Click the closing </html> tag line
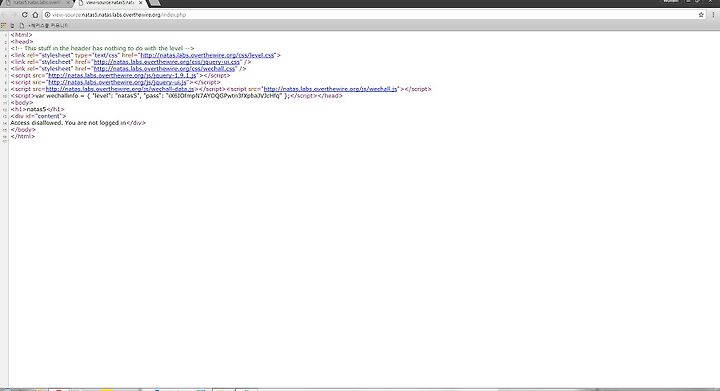Screen dimensions: 720x391 pos(22,136)
